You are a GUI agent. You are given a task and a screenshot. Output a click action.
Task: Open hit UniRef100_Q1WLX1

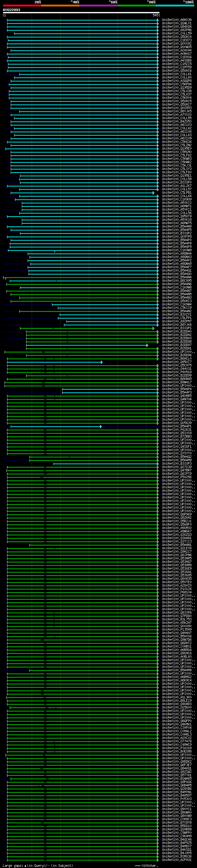pos(176,23)
